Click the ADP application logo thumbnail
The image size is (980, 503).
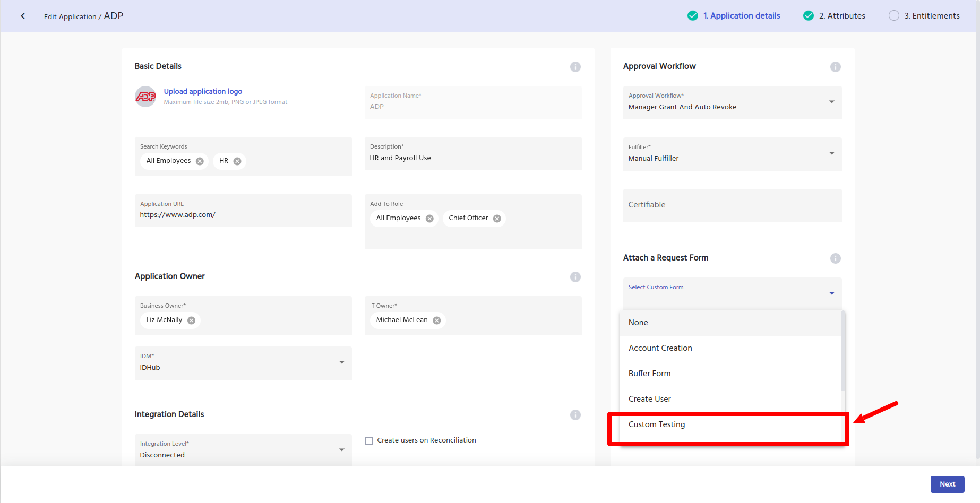pos(145,97)
